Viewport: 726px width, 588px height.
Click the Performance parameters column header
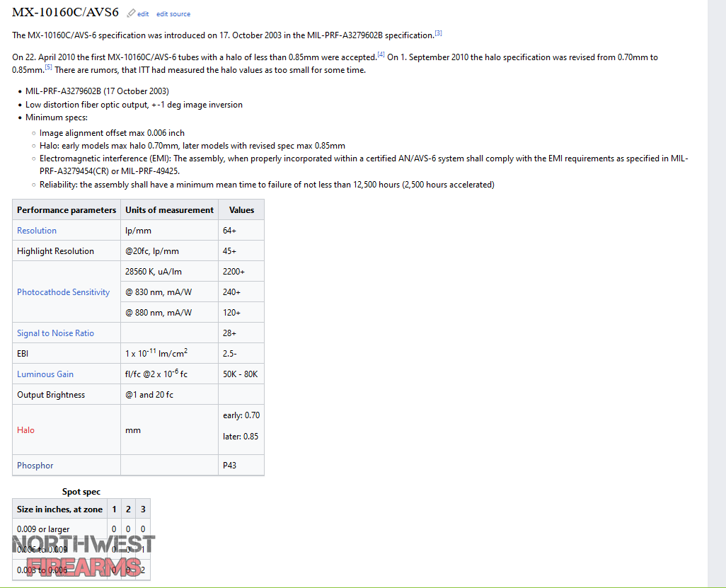[67, 209]
